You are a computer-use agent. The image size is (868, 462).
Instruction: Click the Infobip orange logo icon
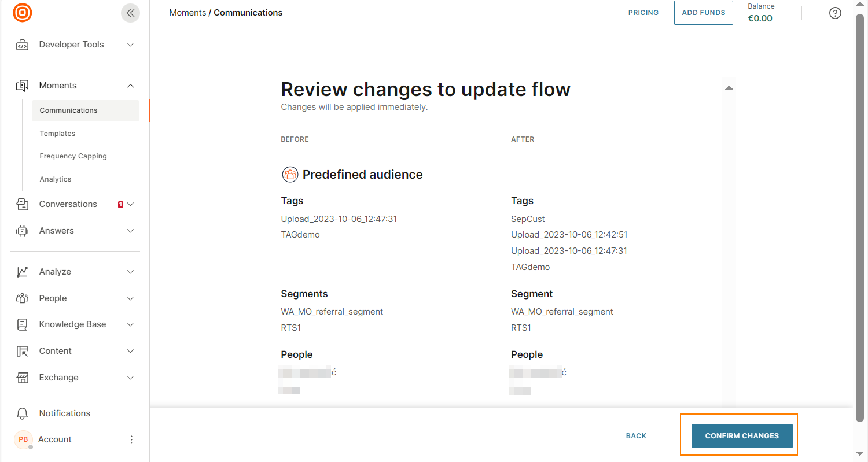23,13
